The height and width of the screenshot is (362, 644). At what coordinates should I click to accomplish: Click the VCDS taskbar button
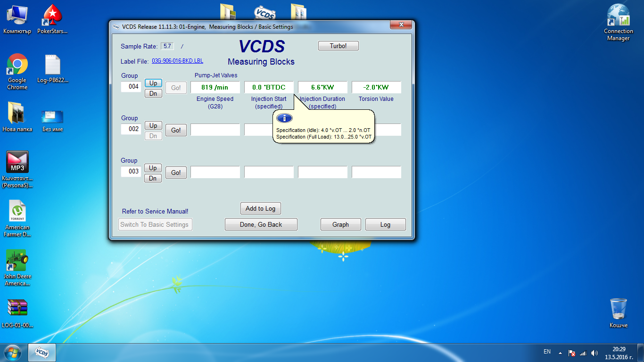click(42, 352)
